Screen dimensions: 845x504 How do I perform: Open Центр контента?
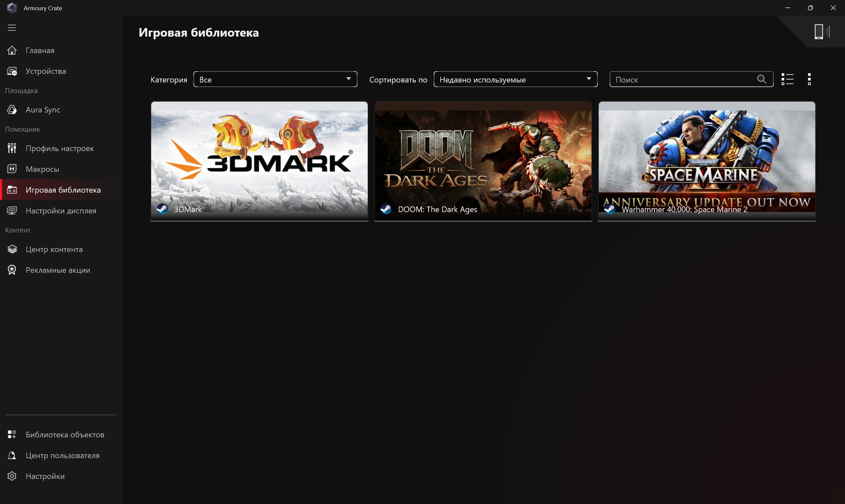point(61,249)
